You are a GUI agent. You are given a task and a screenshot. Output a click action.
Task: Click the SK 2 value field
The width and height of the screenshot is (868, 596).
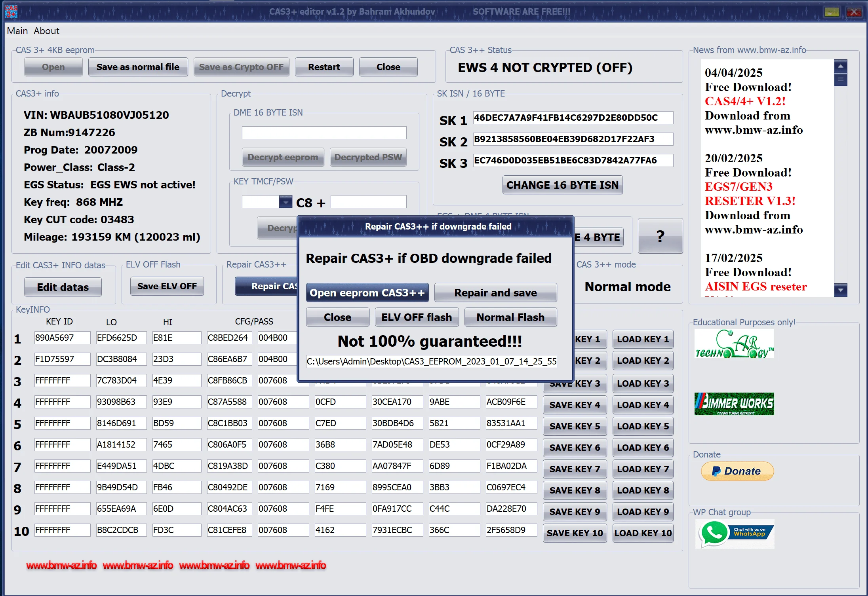(x=573, y=139)
